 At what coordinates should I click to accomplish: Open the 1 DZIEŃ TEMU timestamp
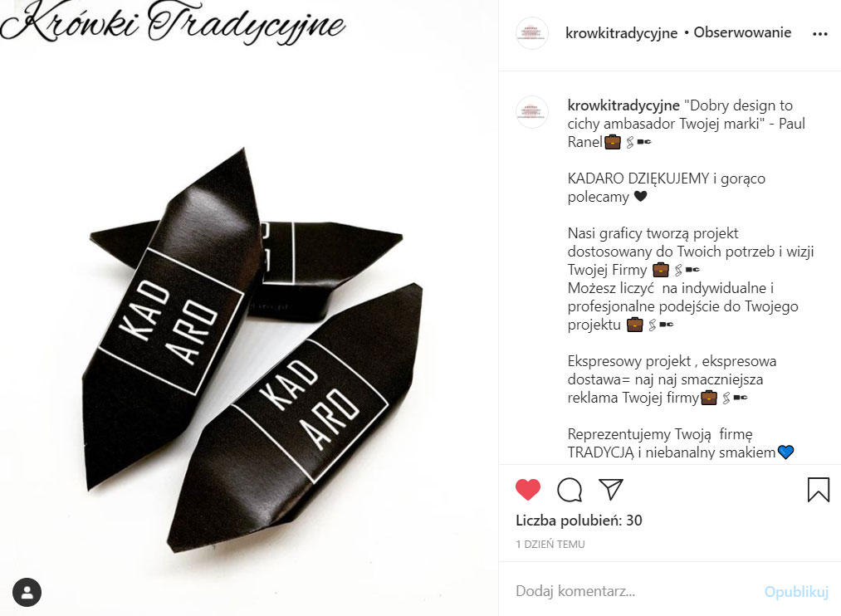(x=550, y=544)
